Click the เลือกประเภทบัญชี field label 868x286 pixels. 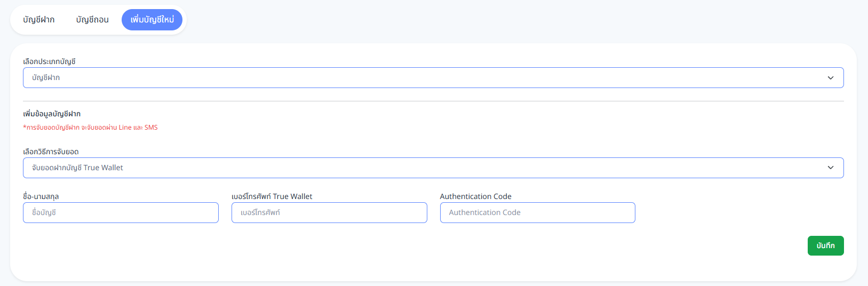tap(49, 61)
